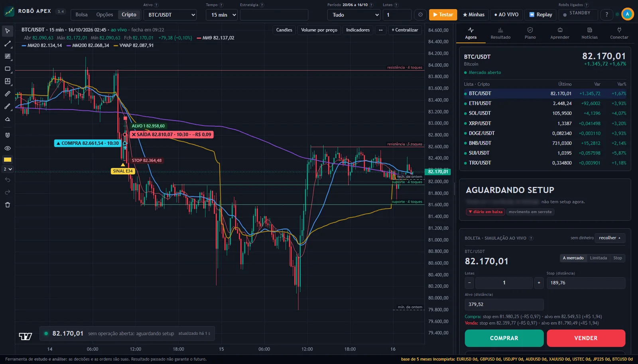Open Minhas starred strategies

(474, 15)
